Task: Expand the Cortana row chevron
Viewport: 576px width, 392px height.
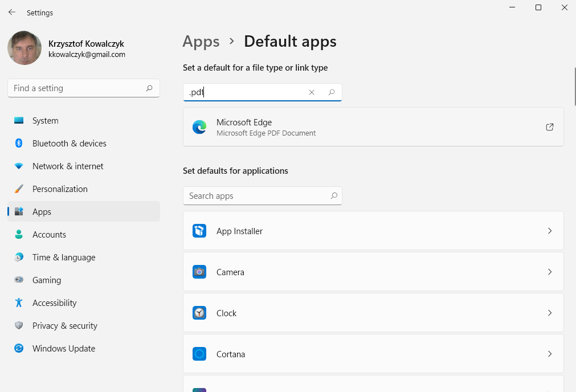Action: 550,354
